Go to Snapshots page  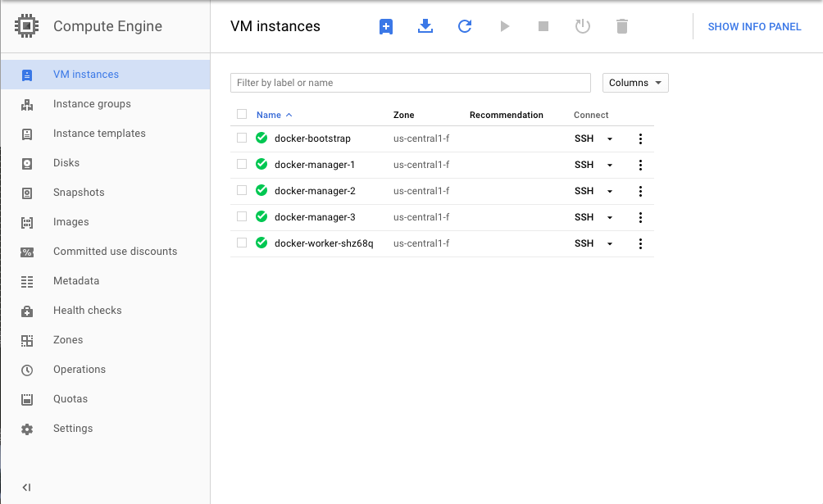pyautogui.click(x=79, y=192)
